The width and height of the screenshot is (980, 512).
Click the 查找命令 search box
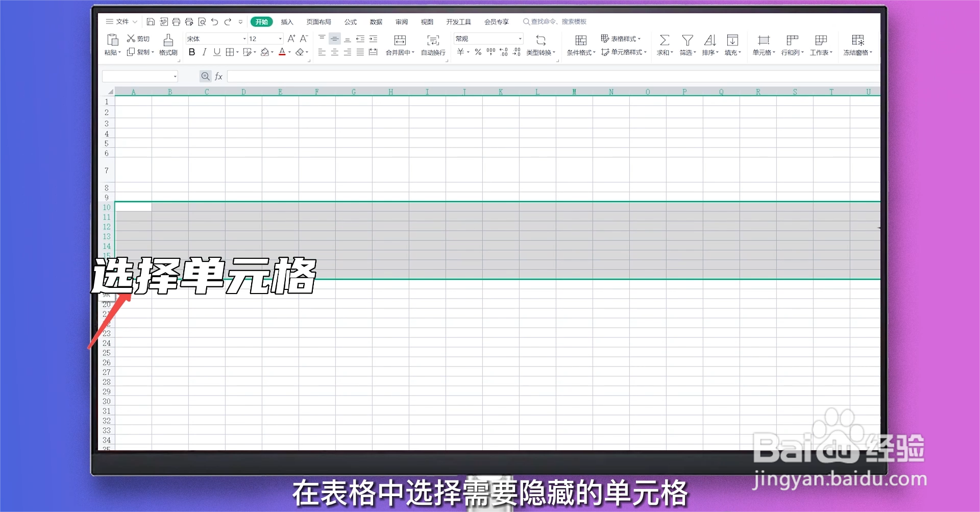coord(555,21)
